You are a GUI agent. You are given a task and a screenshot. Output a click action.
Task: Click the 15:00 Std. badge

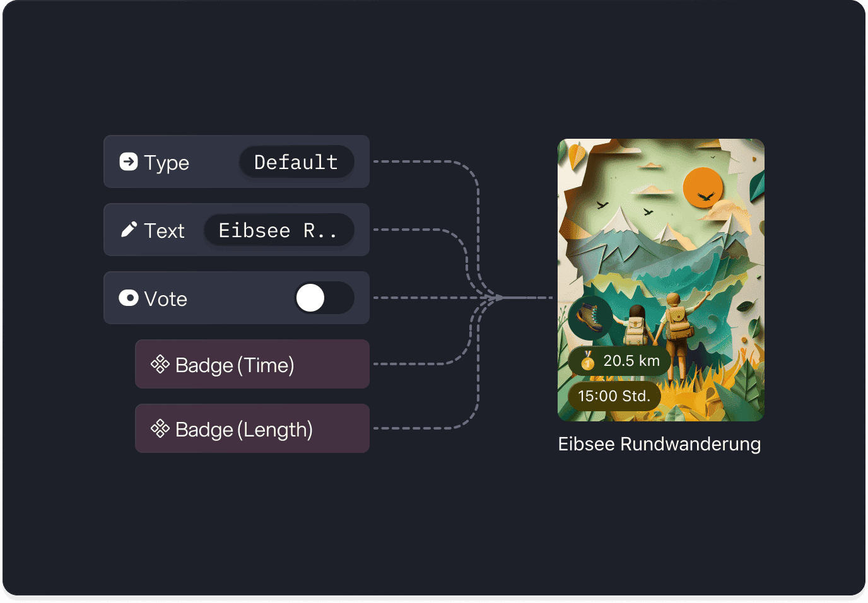coord(614,396)
